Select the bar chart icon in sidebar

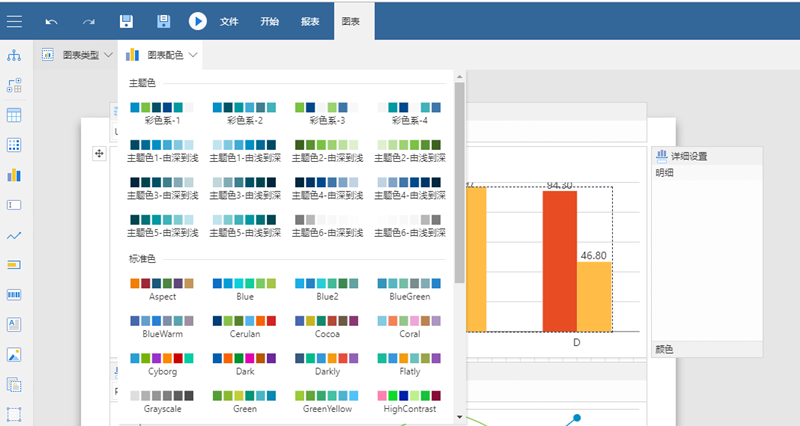14,175
